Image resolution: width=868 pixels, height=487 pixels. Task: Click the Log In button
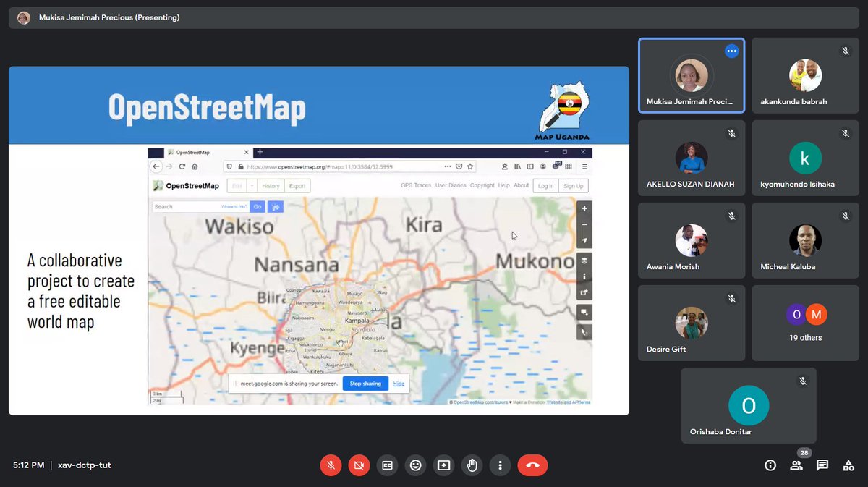pyautogui.click(x=545, y=186)
